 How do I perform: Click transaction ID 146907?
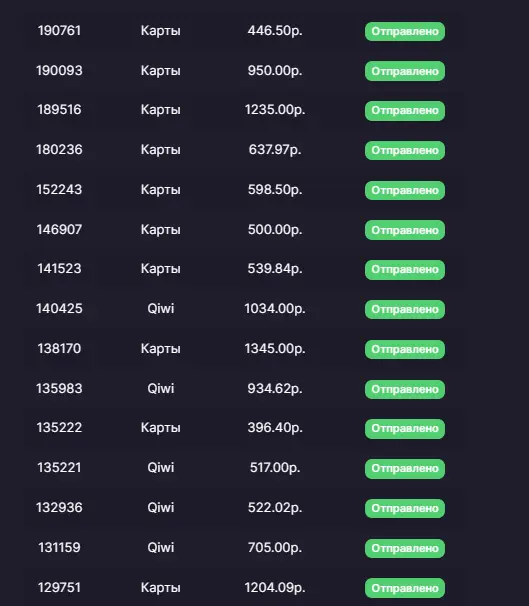[x=59, y=230]
